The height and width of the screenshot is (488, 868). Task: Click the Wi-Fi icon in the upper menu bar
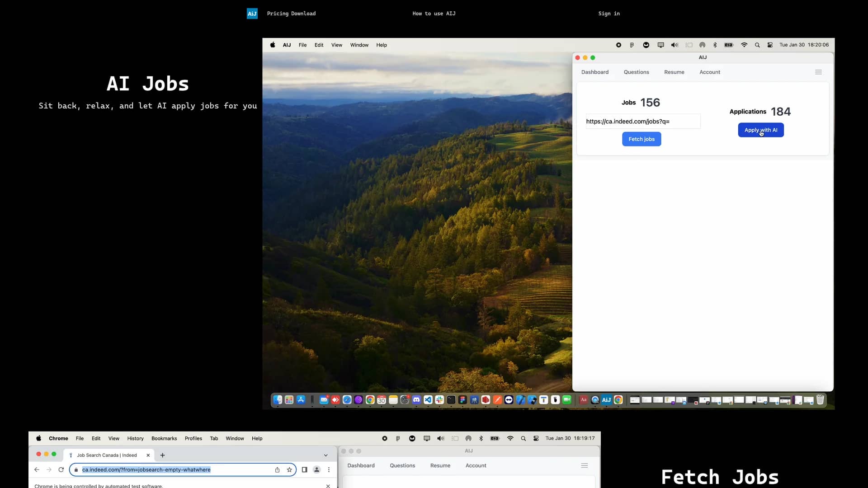(x=744, y=45)
